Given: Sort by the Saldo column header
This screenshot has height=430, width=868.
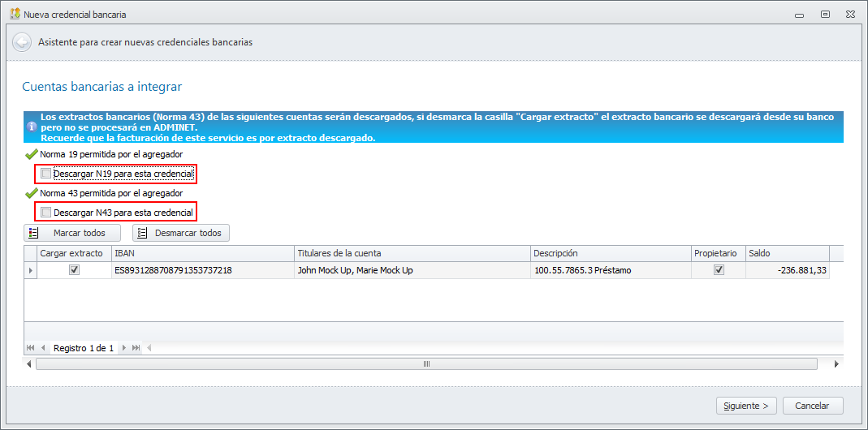Looking at the screenshot, I should pos(787,253).
